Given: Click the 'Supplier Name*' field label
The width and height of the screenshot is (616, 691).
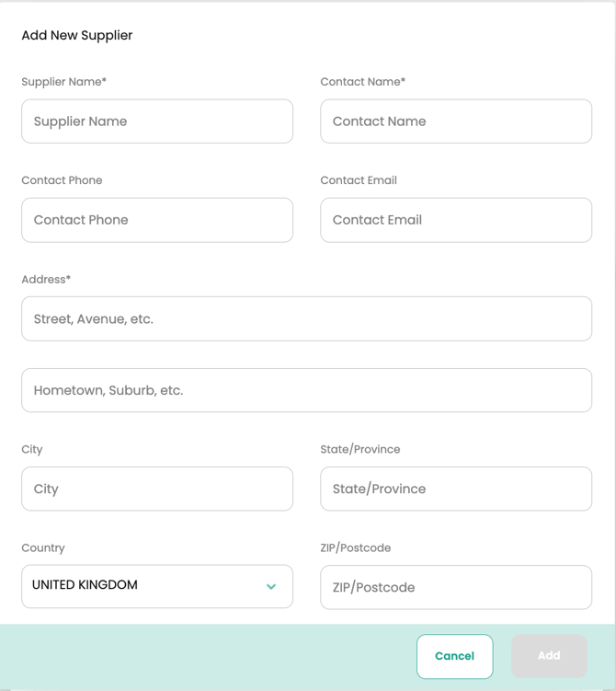Looking at the screenshot, I should [x=64, y=82].
